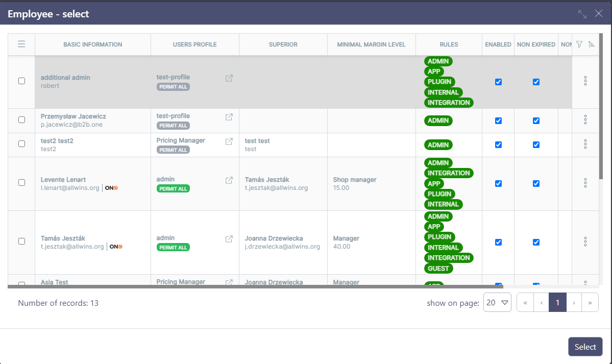612x364 pixels.
Task: Expand the dialog to fullscreen
Action: point(582,14)
